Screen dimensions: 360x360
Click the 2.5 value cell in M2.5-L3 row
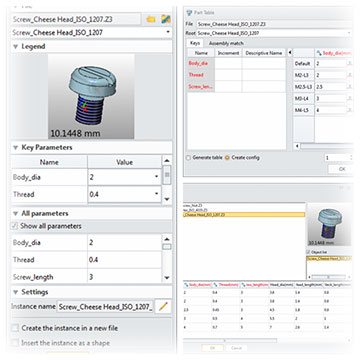(330, 87)
